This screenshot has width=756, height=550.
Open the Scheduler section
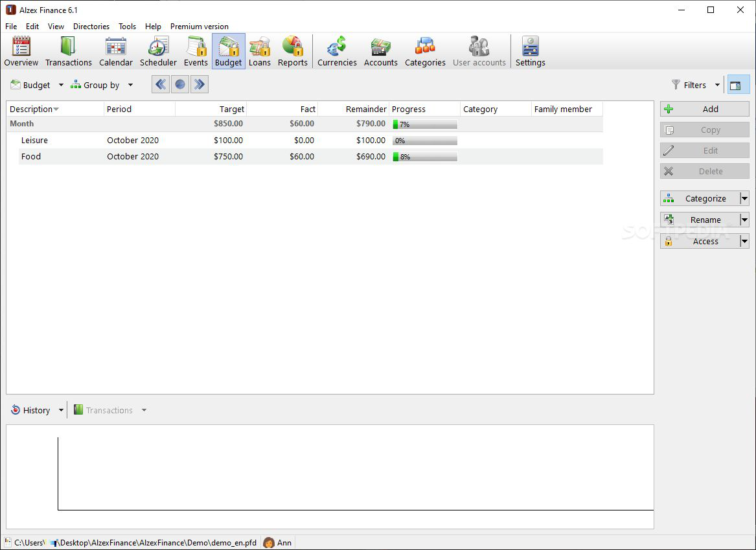pos(158,51)
